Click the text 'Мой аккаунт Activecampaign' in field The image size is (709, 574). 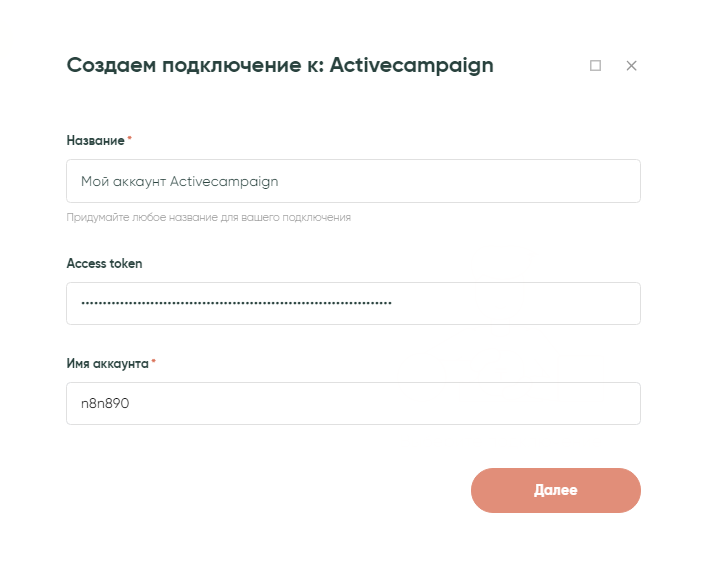(179, 182)
